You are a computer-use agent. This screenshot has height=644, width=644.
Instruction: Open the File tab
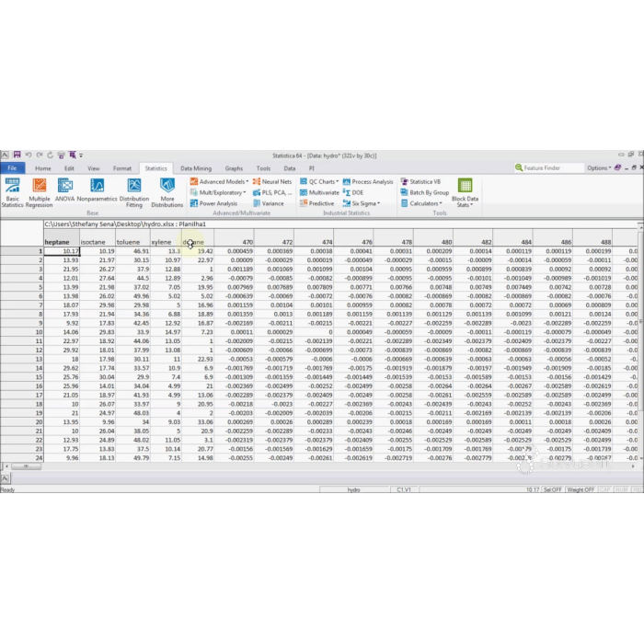(12, 168)
